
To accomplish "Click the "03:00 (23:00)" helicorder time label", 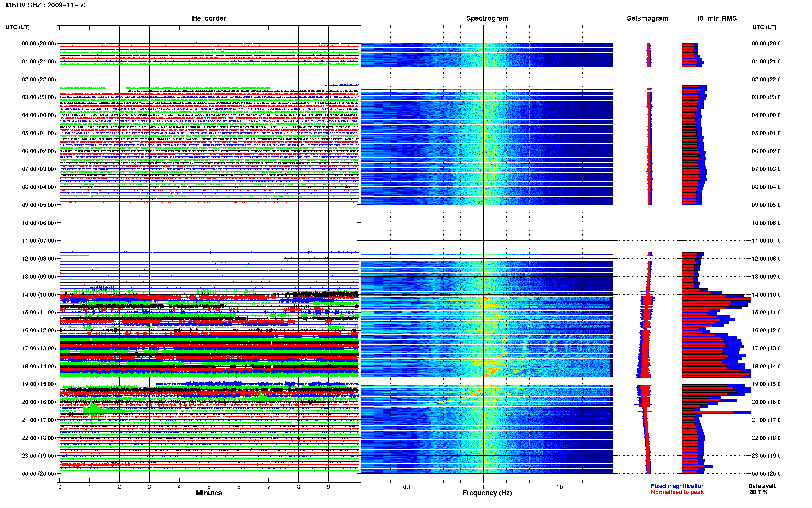I will tap(39, 97).
